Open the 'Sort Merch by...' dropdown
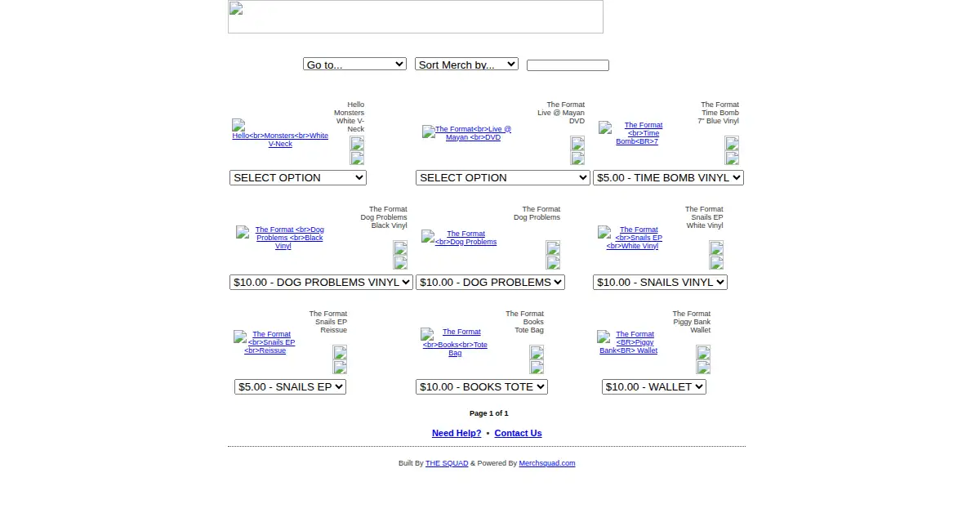 [x=466, y=65]
